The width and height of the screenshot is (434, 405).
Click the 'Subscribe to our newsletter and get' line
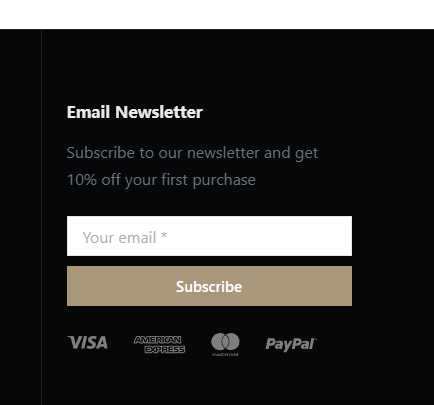tap(192, 153)
